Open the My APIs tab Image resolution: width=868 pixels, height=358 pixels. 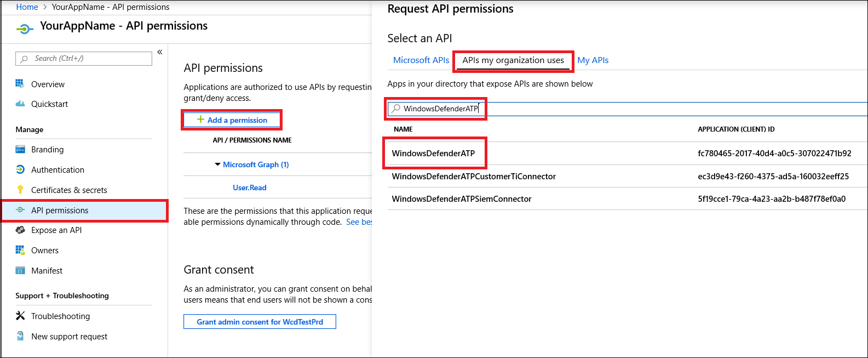coord(593,60)
